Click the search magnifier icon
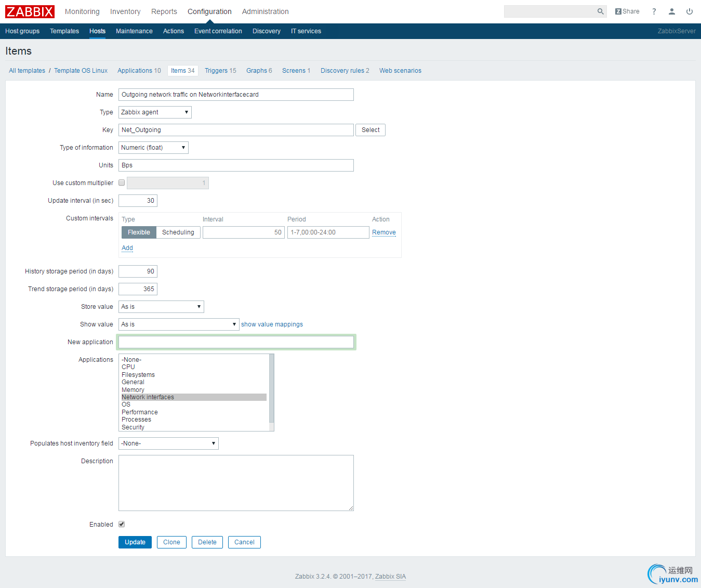Screen dimensions: 701x588 600,11
